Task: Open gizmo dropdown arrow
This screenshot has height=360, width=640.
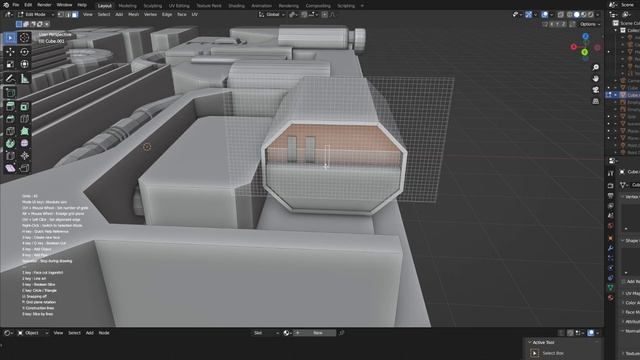Action: point(535,14)
